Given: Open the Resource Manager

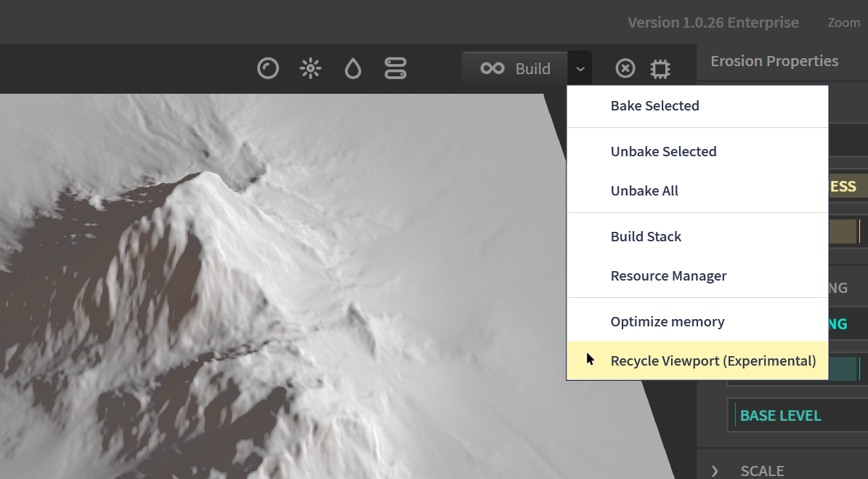Looking at the screenshot, I should click(x=668, y=276).
